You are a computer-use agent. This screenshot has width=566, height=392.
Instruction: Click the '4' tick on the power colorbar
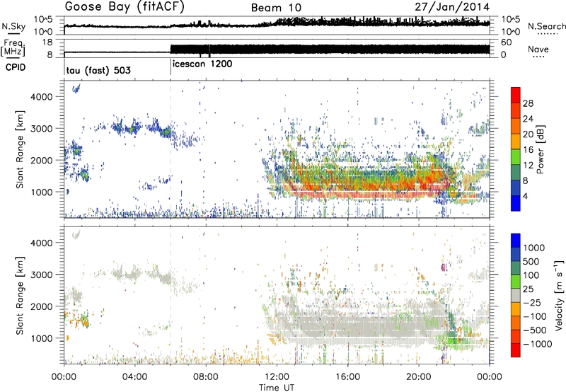pos(526,196)
